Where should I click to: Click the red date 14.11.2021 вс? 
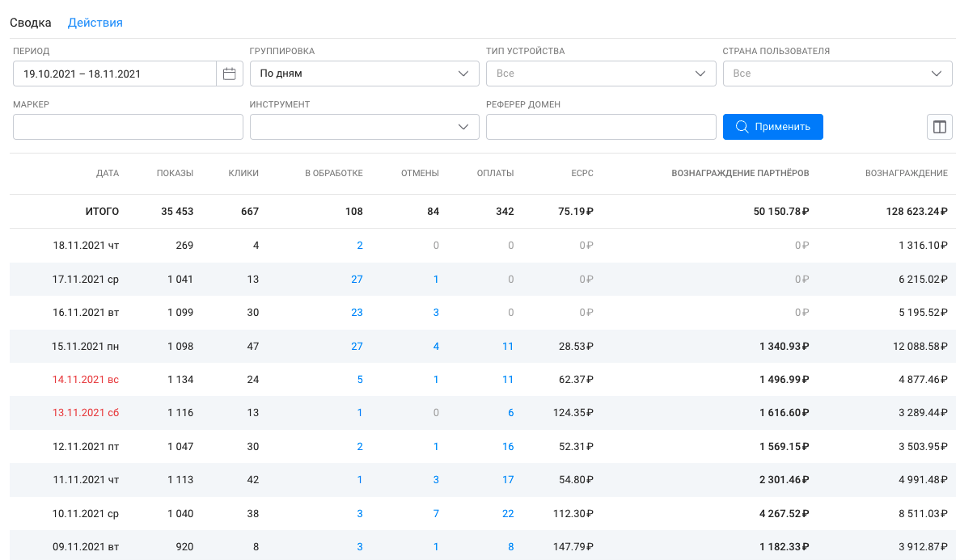pyautogui.click(x=86, y=380)
